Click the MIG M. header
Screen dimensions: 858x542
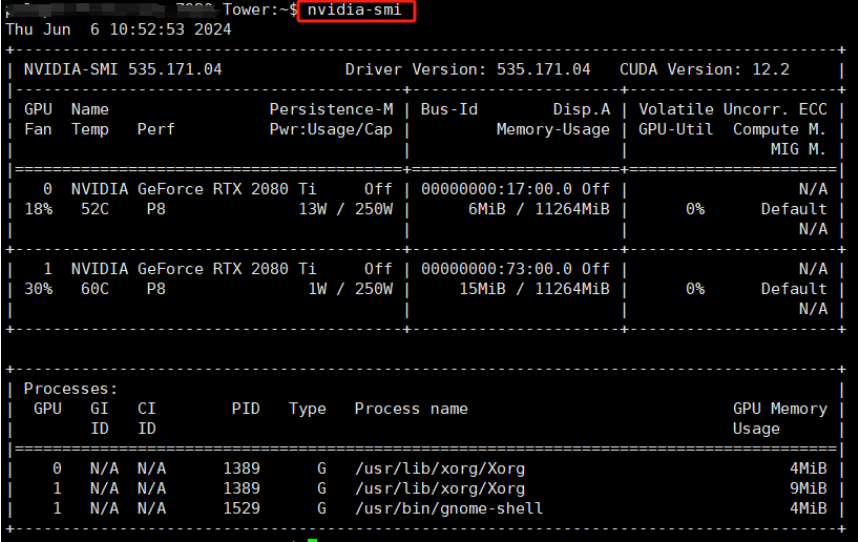798,149
